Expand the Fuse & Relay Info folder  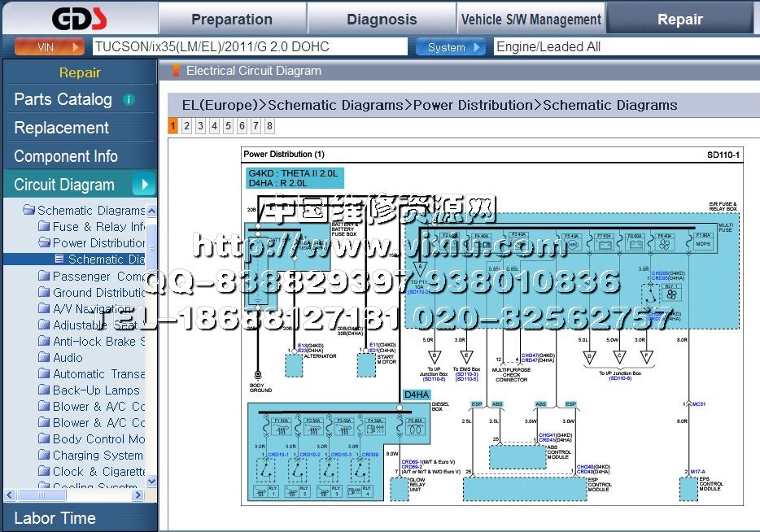click(44, 226)
